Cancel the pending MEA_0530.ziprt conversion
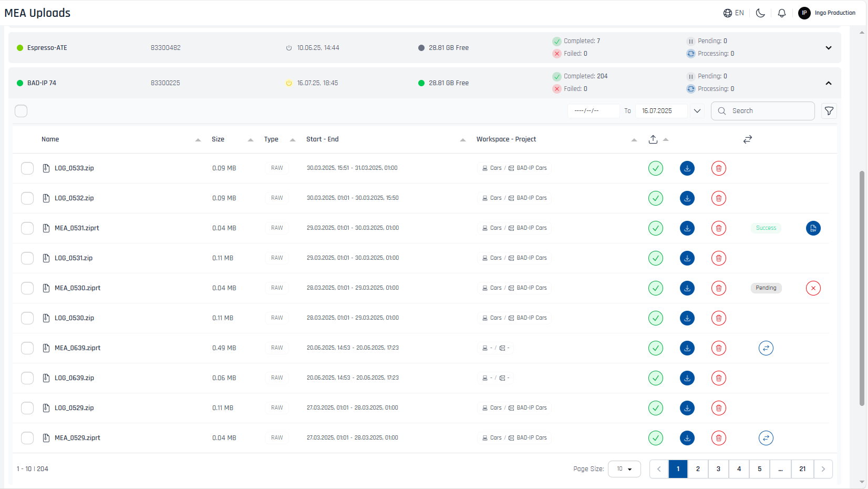Image resolution: width=868 pixels, height=489 pixels. 813,288
